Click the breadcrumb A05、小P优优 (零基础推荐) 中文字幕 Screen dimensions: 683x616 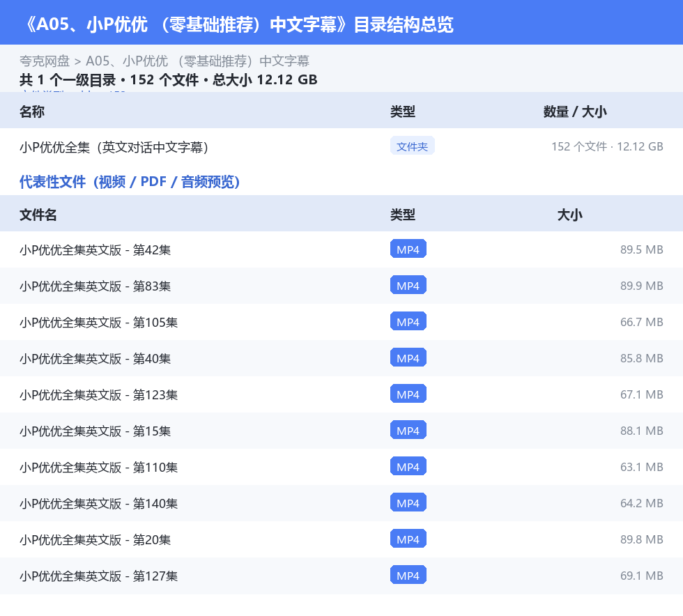[x=197, y=61]
